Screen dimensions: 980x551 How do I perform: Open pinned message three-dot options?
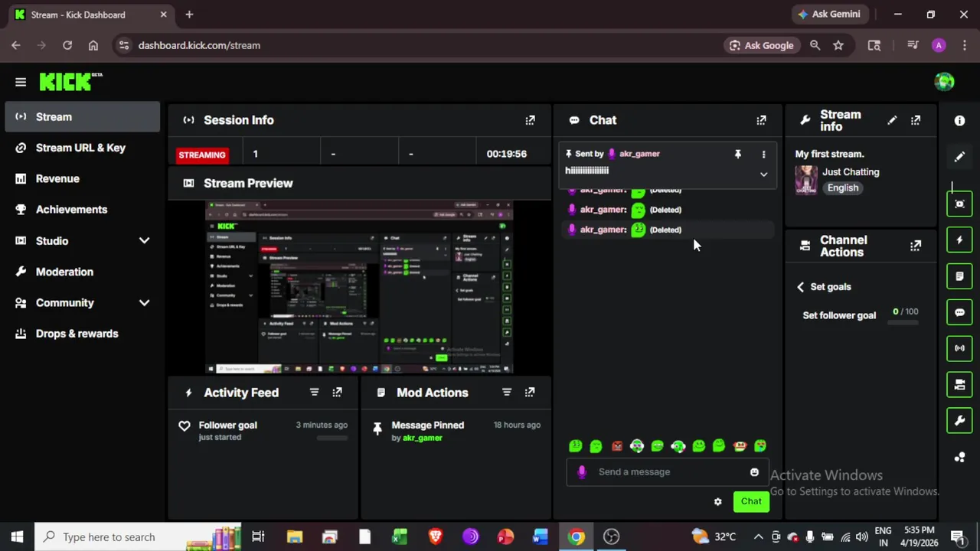[x=763, y=155]
